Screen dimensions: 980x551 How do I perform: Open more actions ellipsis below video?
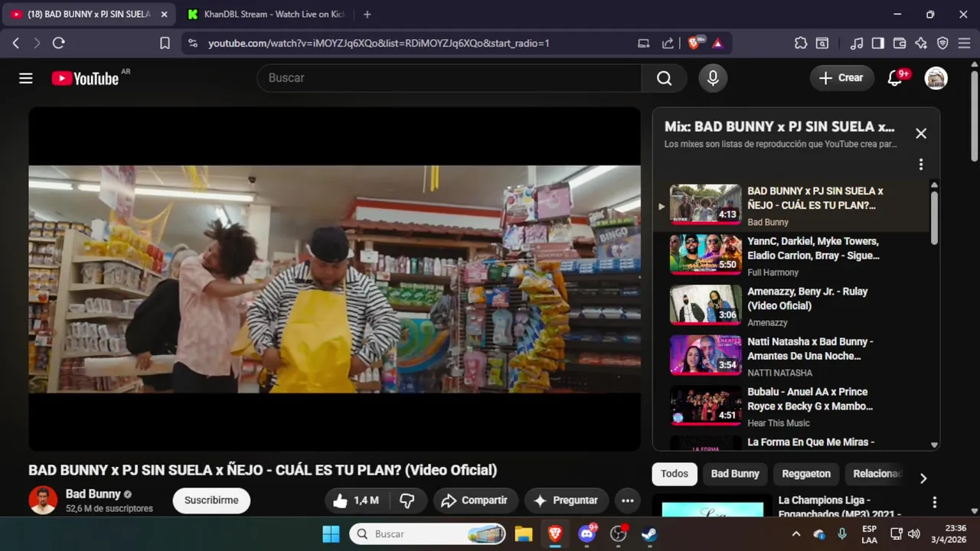628,500
